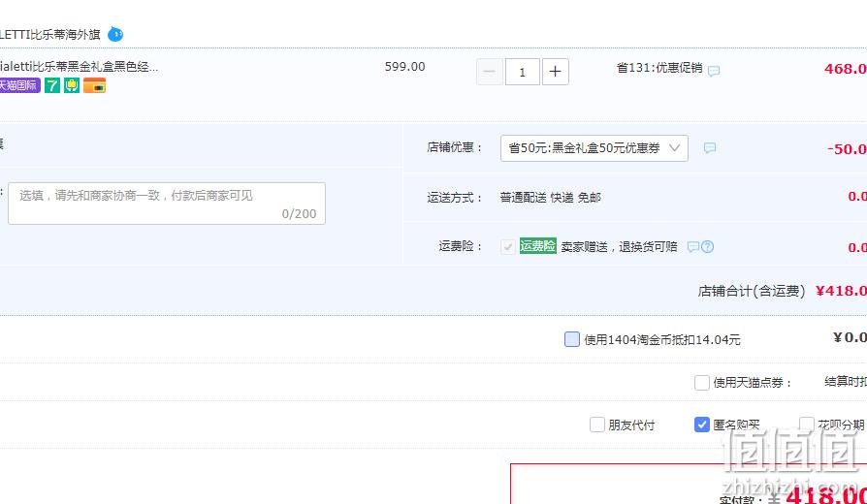
Task: Click the comment icon next to coupon dropdown
Action: tap(710, 148)
